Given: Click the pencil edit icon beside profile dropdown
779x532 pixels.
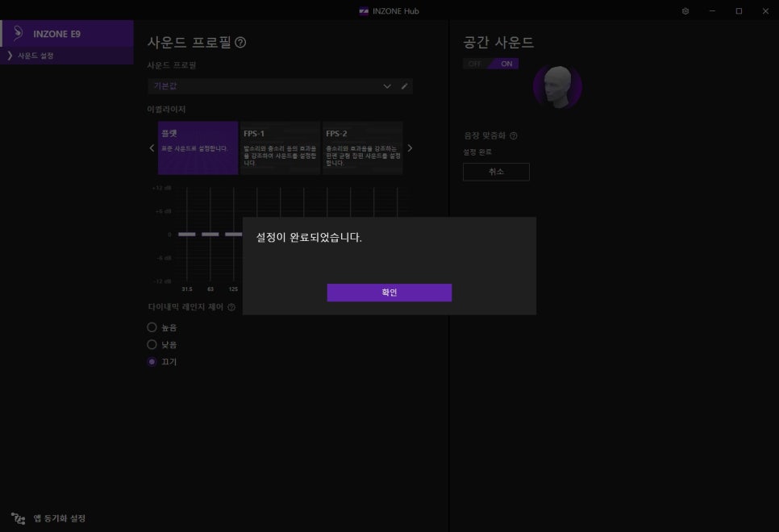Looking at the screenshot, I should point(405,86).
